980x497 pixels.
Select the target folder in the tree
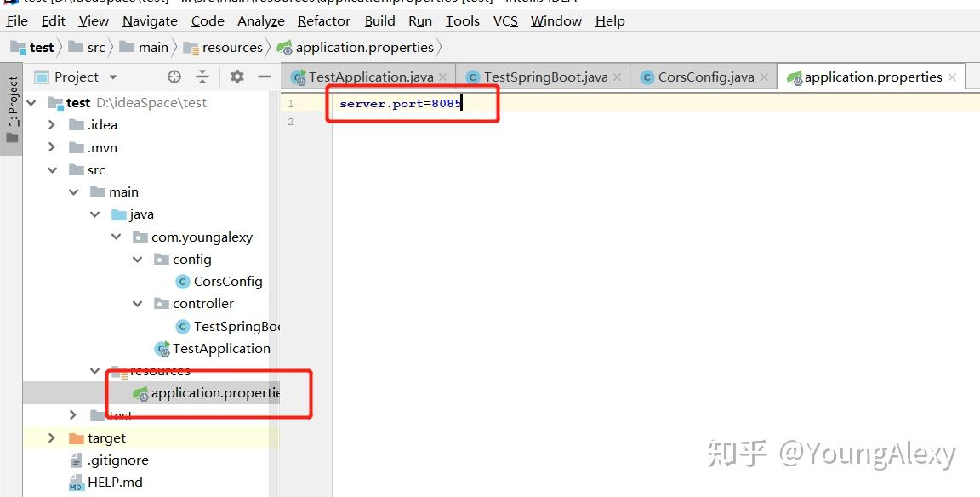click(107, 437)
